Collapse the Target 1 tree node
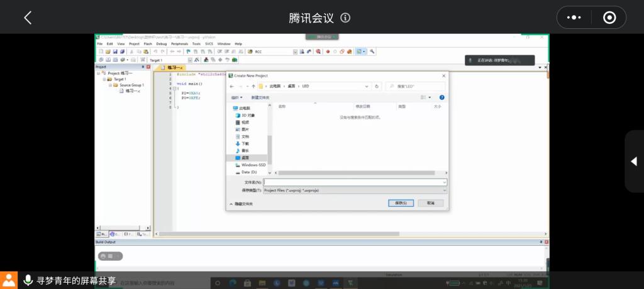Image resolution: width=644 pixels, height=289 pixels. click(x=104, y=79)
